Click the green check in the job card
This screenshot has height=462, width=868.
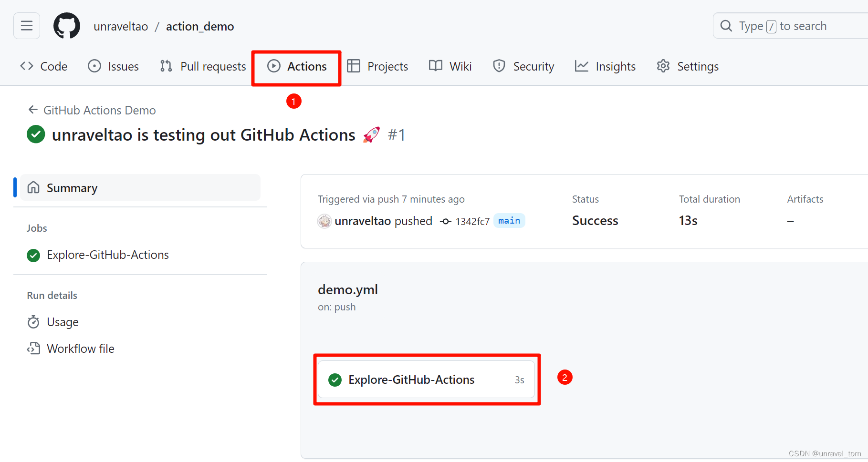335,380
